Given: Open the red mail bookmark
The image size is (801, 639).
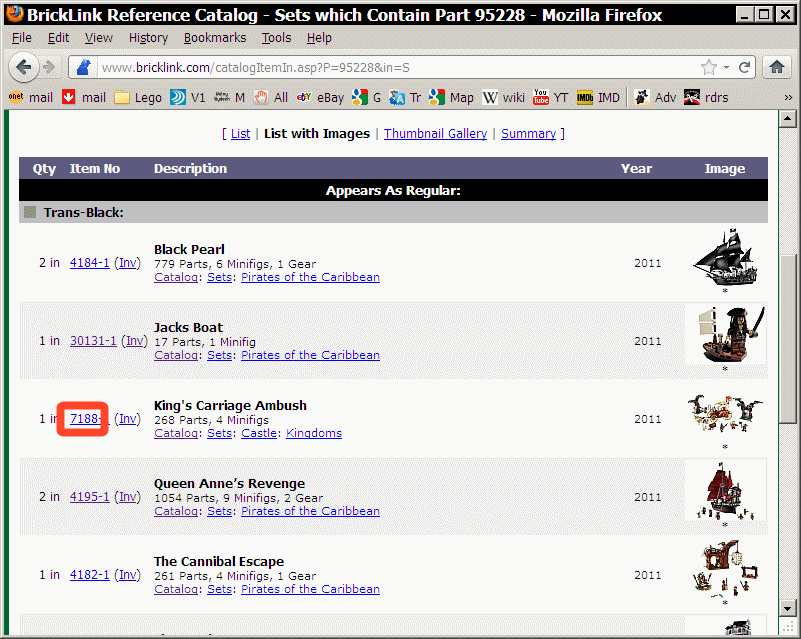Looking at the screenshot, I should [x=84, y=97].
